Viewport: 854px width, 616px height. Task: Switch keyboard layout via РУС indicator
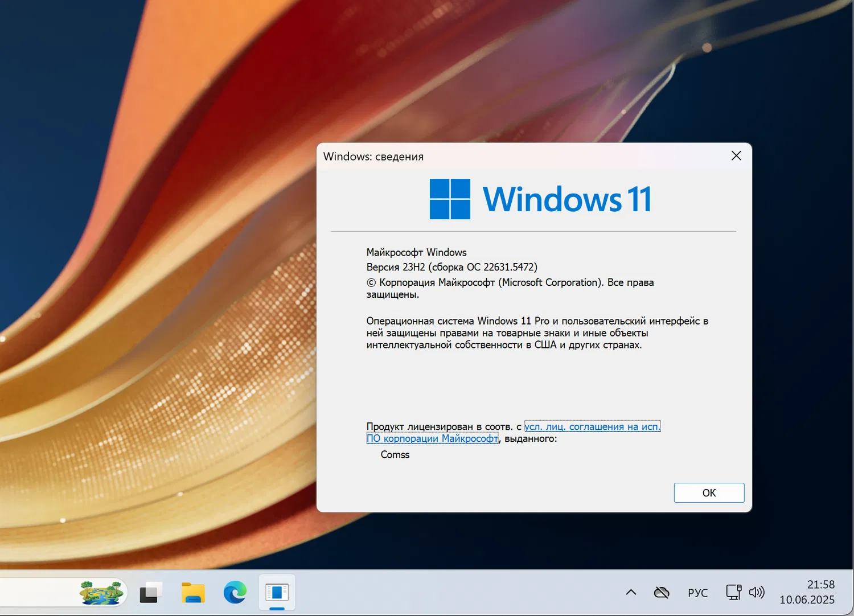point(698,592)
